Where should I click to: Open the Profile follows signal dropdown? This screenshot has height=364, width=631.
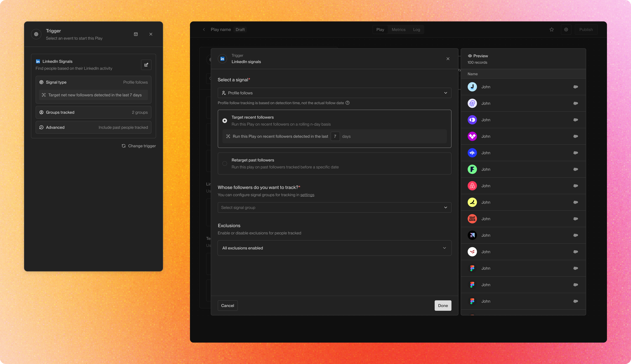[334, 93]
